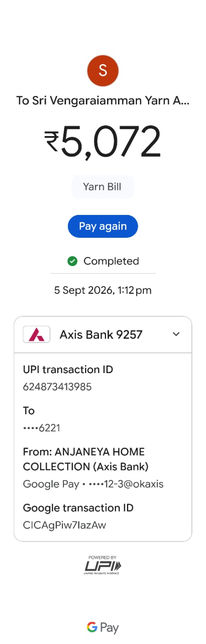Click the UPI transaction ID label

(68, 369)
